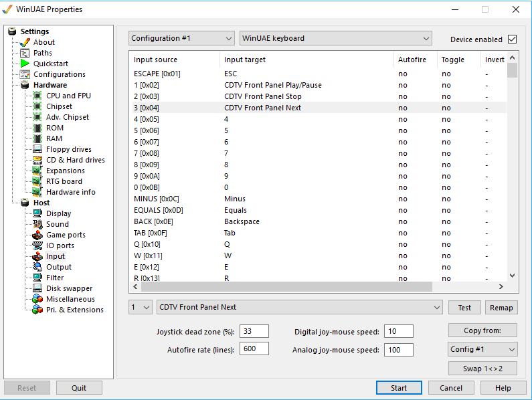
Task: Select the MINUS [0x0C] row
Action: coord(319,199)
